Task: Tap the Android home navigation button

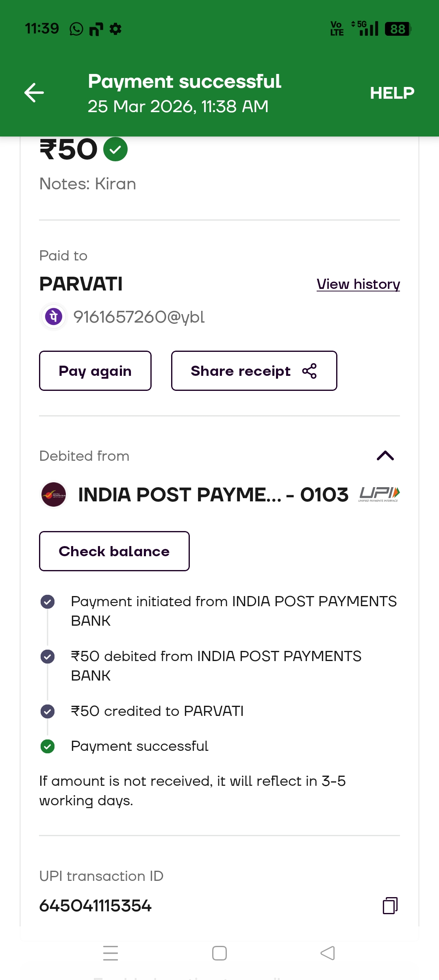Action: click(219, 953)
